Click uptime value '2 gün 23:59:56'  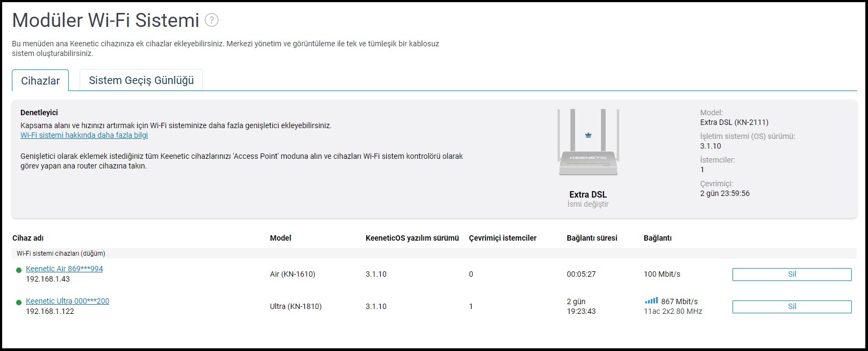pos(724,193)
